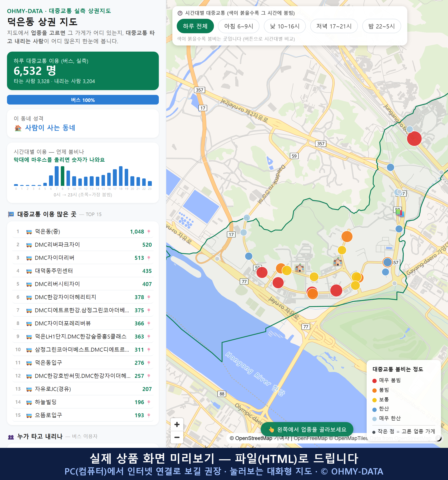The width and height of the screenshot is (448, 480).
Task: Click the pin icon in the 311 row
Action: (149, 350)
